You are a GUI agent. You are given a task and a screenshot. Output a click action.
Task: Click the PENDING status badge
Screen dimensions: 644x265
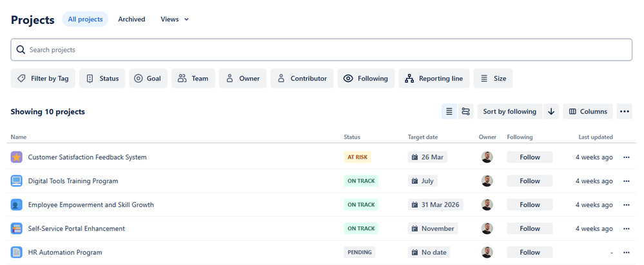point(359,252)
